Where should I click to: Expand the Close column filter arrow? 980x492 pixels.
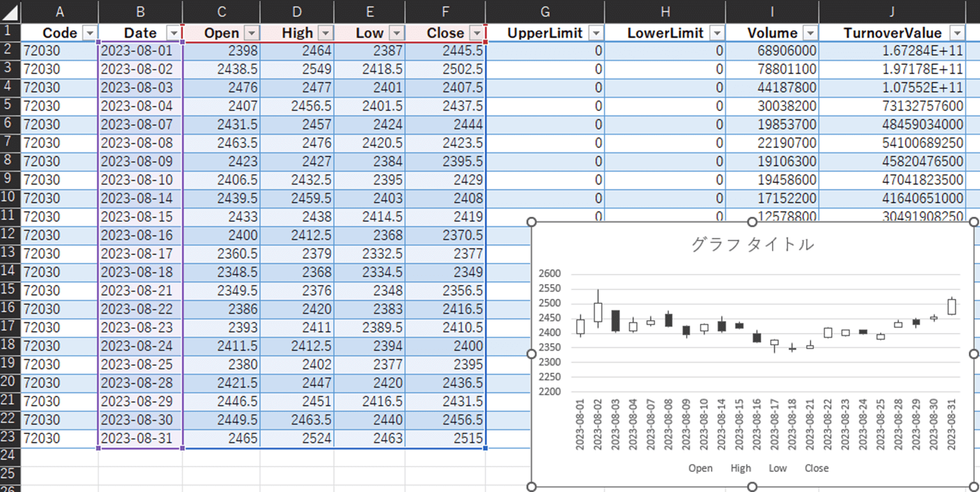coord(476,33)
